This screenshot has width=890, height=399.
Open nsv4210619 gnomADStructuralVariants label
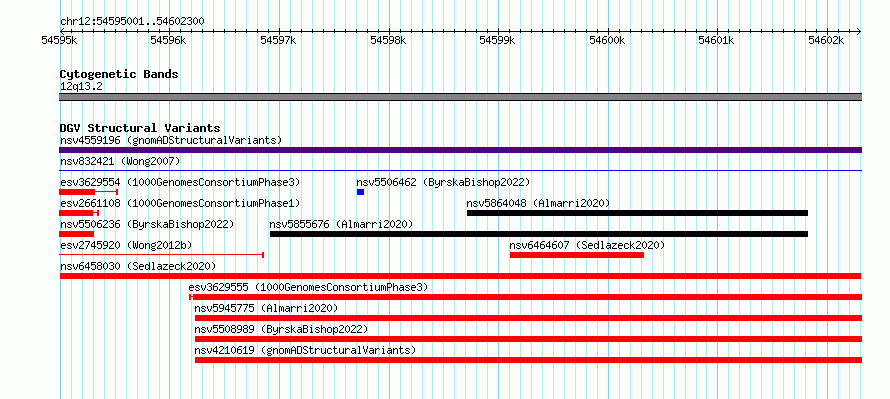tap(305, 350)
